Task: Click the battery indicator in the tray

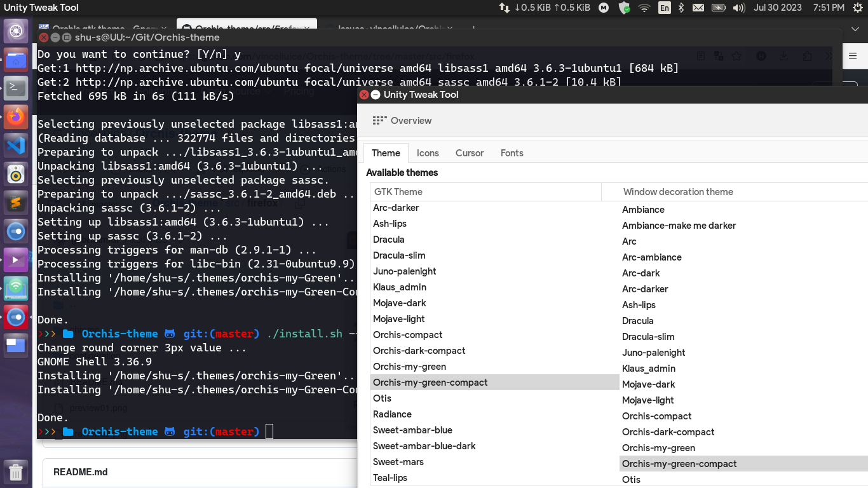Action: pos(718,8)
